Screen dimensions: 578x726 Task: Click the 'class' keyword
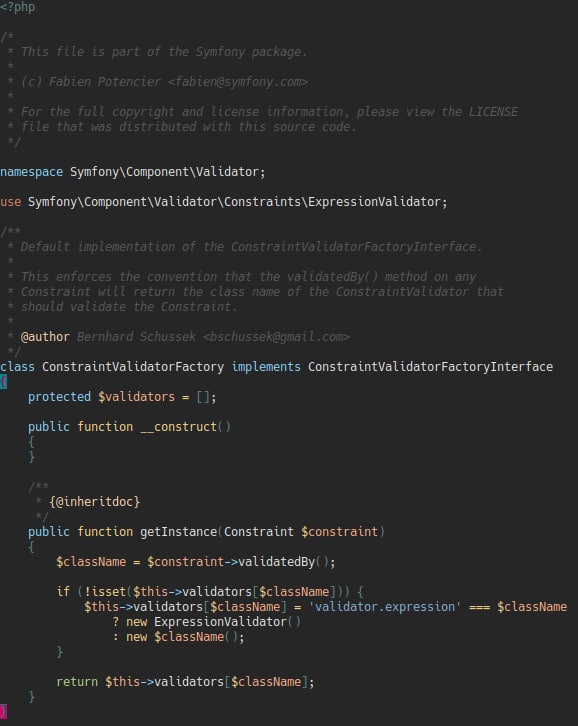point(17,367)
